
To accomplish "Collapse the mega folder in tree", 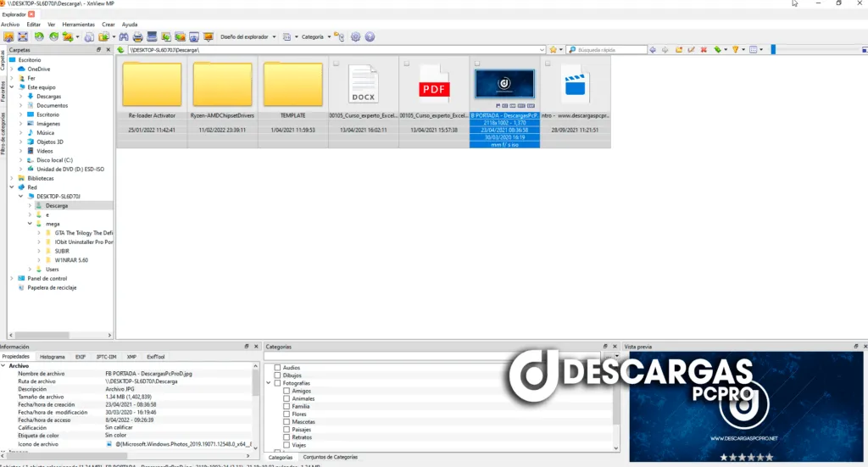I will [30, 224].
